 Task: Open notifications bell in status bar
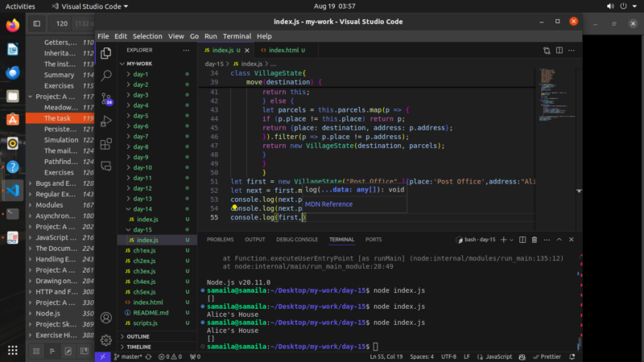pyautogui.click(x=572, y=356)
